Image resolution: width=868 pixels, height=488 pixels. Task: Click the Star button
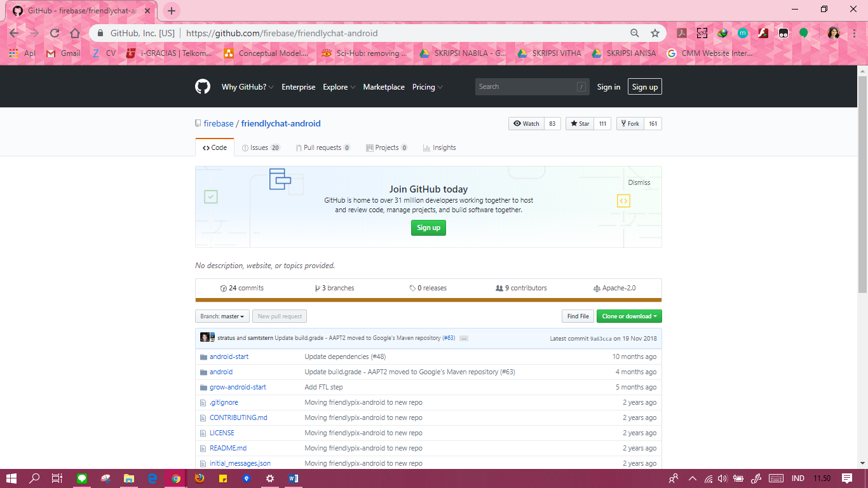coord(580,124)
